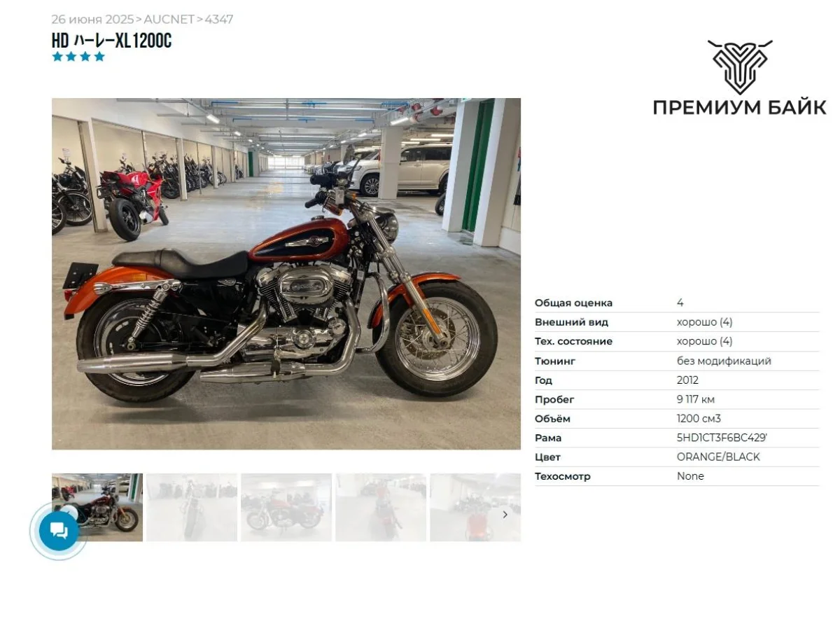Click the Пробег 9 117 км row
The image size is (840, 624).
677,400
